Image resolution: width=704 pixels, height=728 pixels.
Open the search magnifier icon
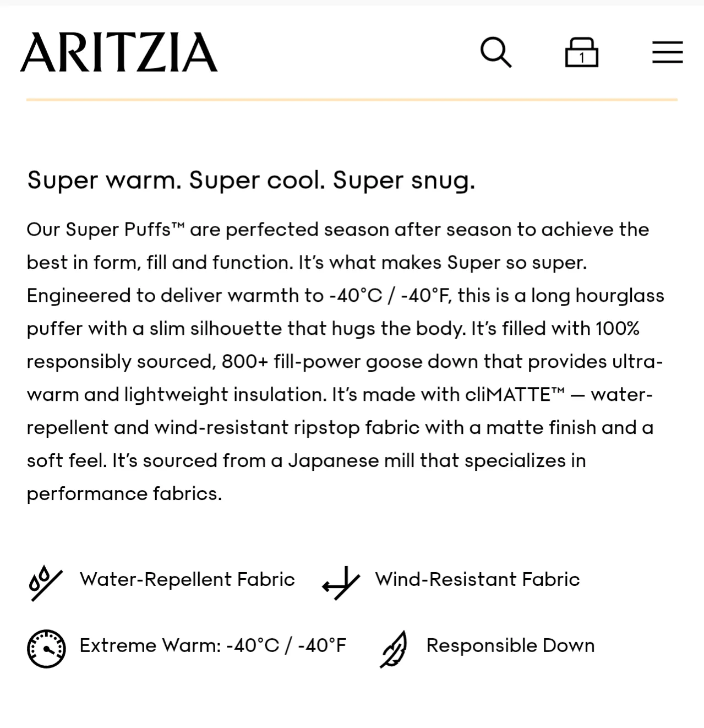496,53
